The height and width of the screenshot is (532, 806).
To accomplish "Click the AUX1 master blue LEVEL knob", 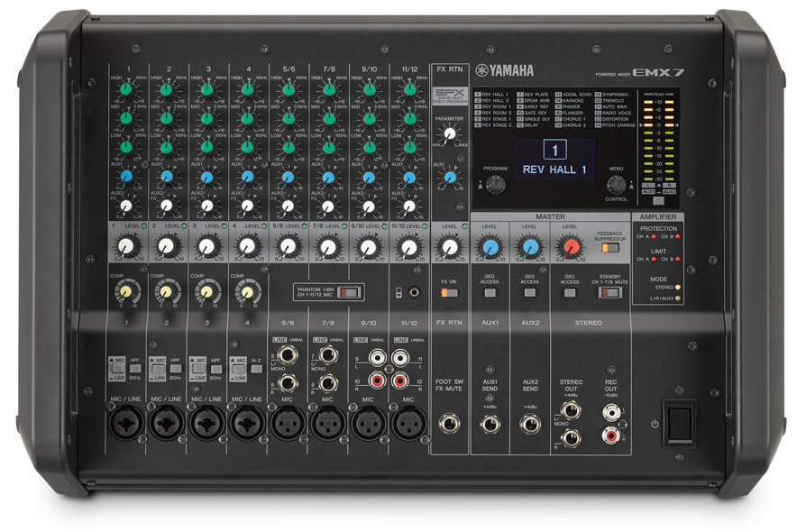I will (x=490, y=246).
